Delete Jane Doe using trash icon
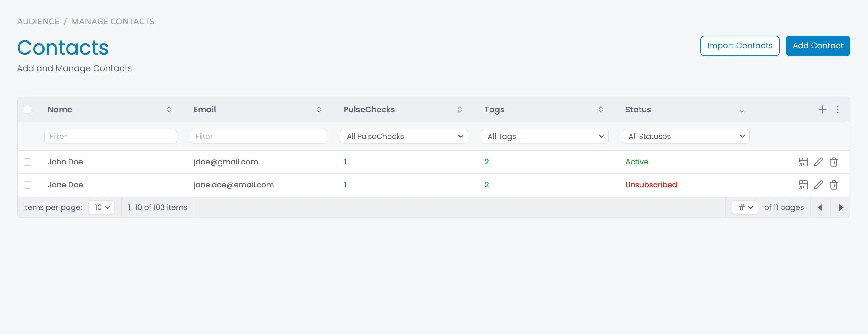The image size is (868, 334). pos(833,185)
